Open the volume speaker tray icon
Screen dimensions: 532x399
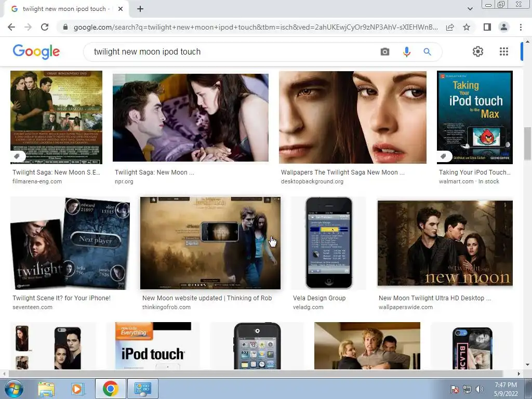click(480, 390)
